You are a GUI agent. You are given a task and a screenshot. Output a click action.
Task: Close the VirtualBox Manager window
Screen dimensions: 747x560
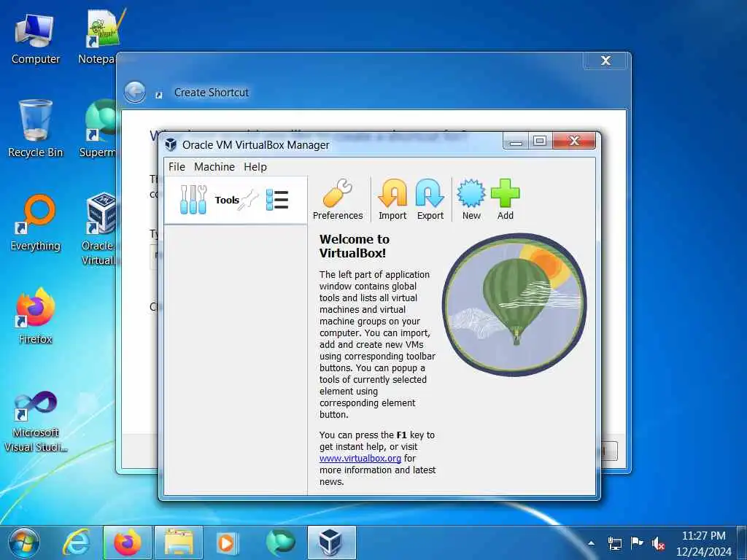point(574,141)
